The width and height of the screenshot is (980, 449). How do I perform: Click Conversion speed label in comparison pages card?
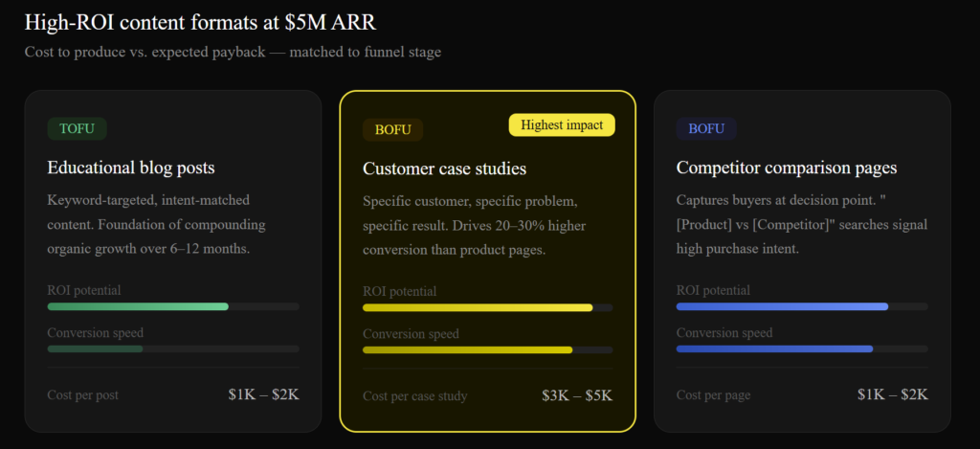pyautogui.click(x=724, y=333)
